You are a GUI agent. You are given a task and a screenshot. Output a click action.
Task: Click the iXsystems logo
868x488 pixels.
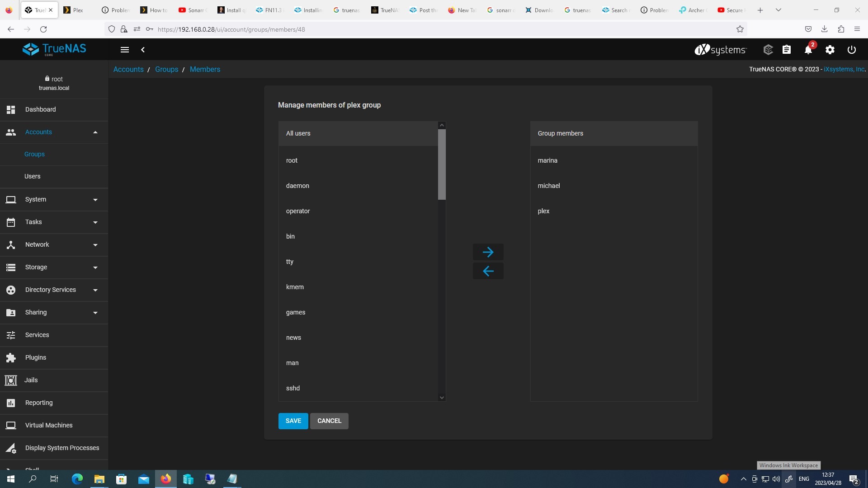pyautogui.click(x=721, y=50)
